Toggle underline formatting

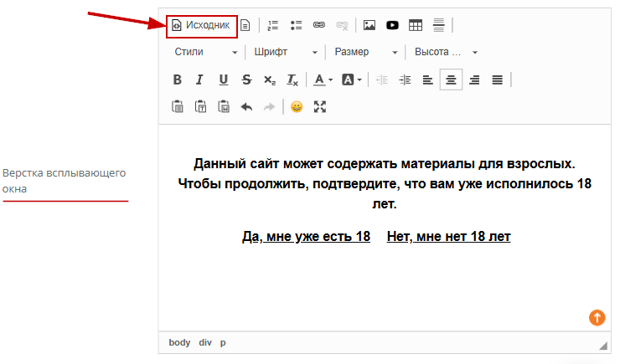(224, 79)
